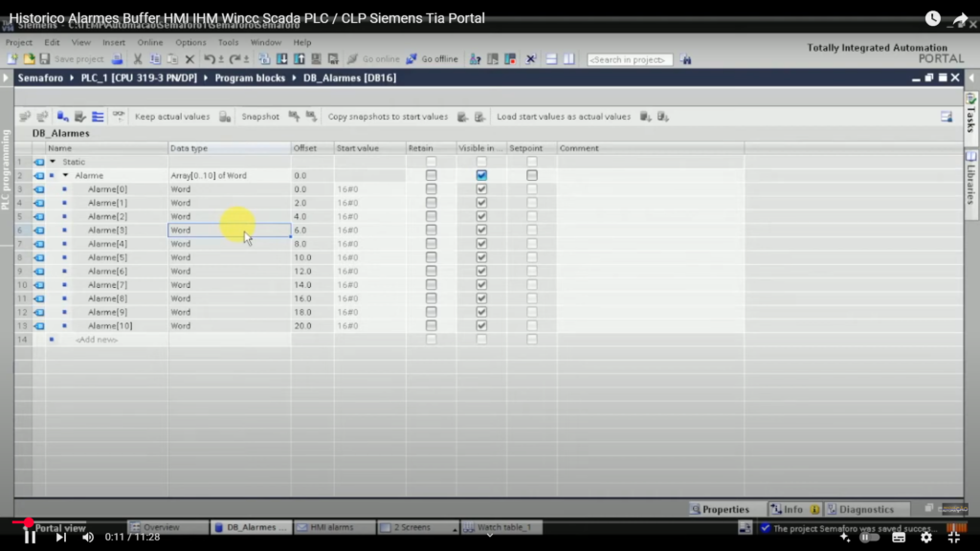This screenshot has width=980, height=551.
Task: Click the New project icon in the toolbar
Action: pos(11,59)
